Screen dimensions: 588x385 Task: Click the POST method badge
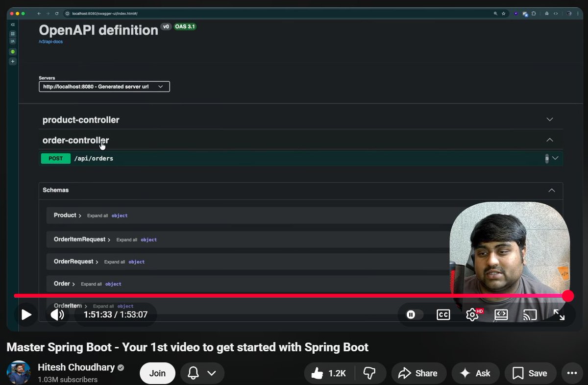coord(56,158)
